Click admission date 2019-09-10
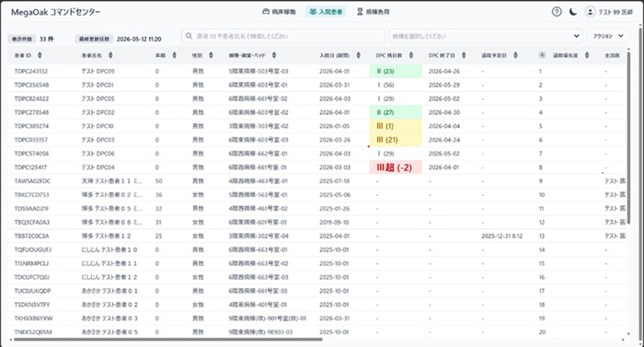 point(334,223)
